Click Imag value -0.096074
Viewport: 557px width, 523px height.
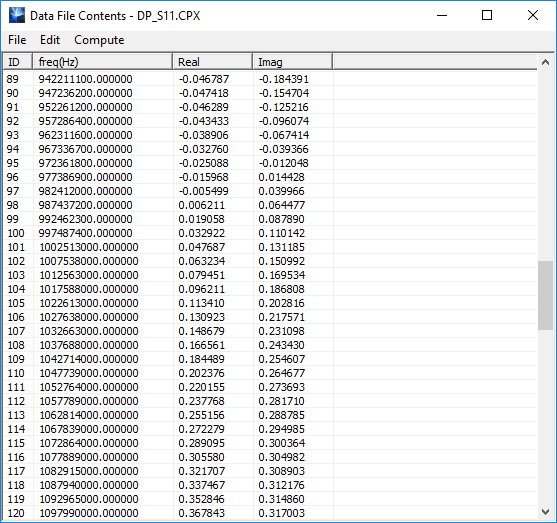click(x=284, y=121)
